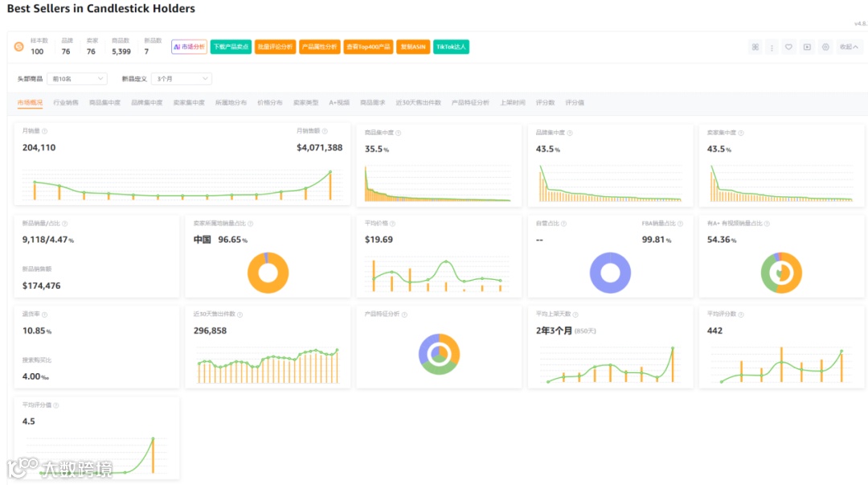The width and height of the screenshot is (868, 485).
Task: Click the page title Best Sellers in Candlestick Holders
Action: tap(100, 8)
